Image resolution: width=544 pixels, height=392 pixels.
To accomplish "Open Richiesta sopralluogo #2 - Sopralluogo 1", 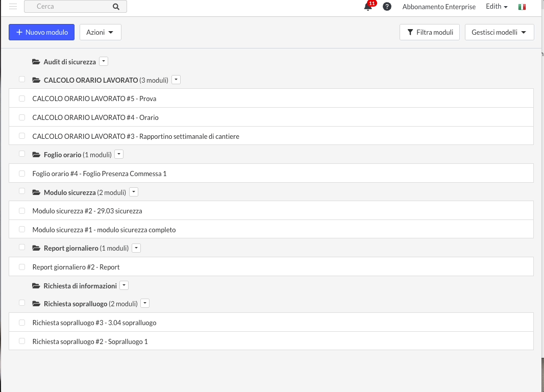I will (90, 341).
